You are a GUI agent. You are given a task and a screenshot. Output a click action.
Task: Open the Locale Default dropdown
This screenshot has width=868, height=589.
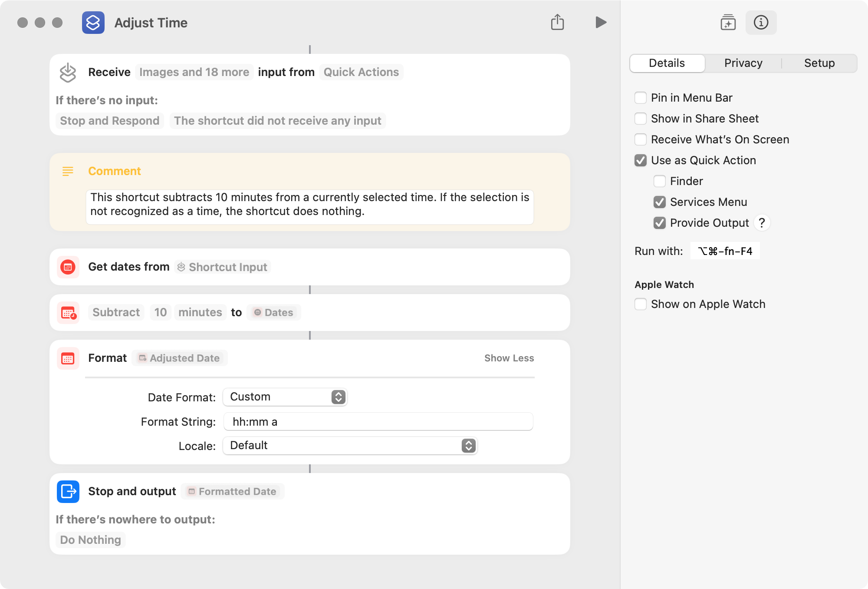point(350,446)
